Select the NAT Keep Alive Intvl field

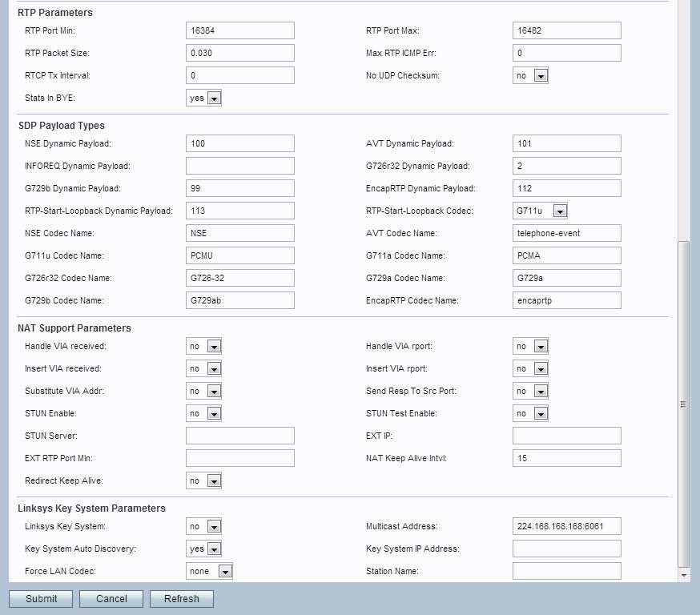tap(566, 458)
